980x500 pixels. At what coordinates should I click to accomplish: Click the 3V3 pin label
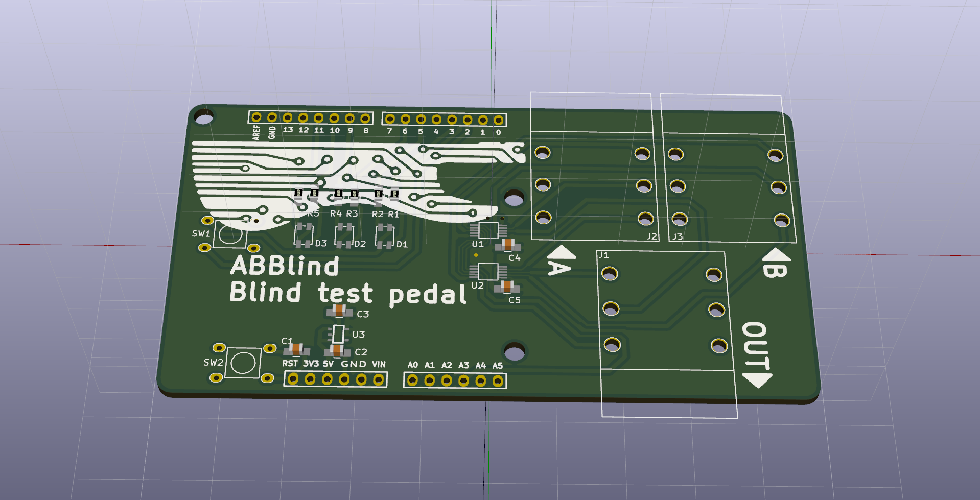coord(311,364)
